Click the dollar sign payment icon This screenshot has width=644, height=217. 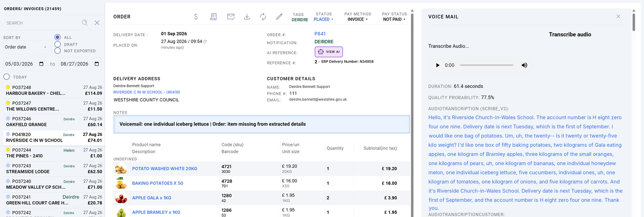(196, 17)
